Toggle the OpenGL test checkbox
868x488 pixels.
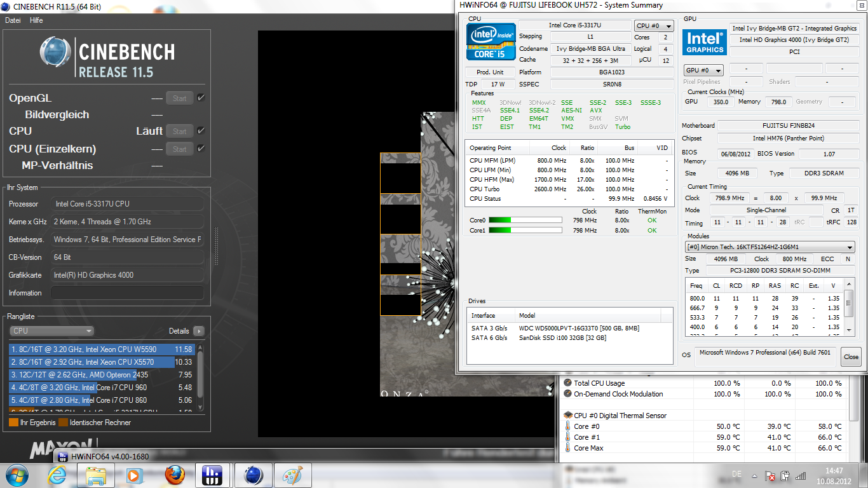tap(201, 98)
